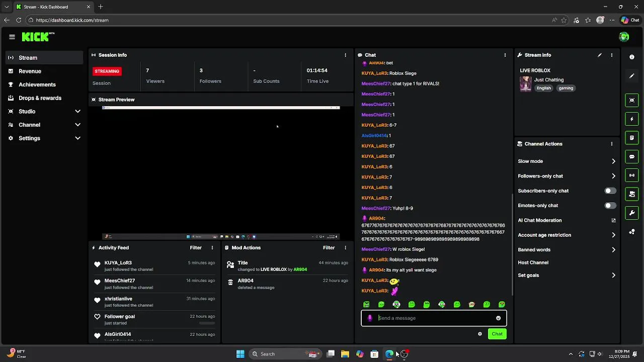The width and height of the screenshot is (644, 362).
Task: Open File Explorer from the taskbar
Action: click(x=345, y=354)
